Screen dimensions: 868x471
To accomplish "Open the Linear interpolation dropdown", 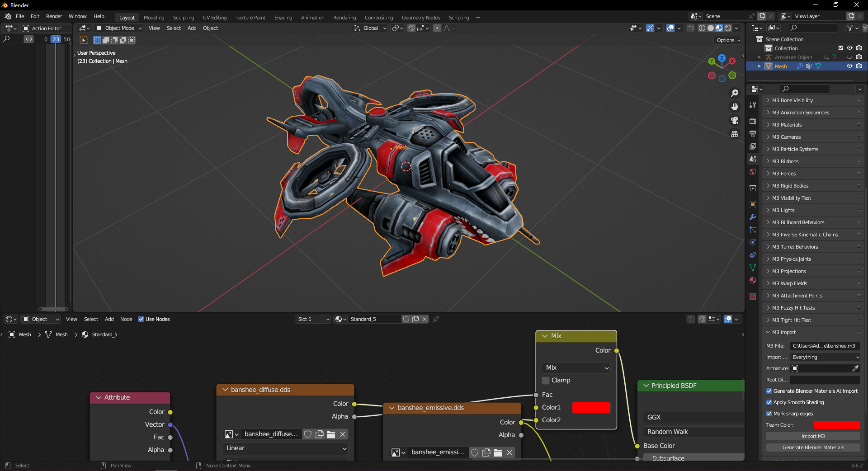I will point(286,448).
